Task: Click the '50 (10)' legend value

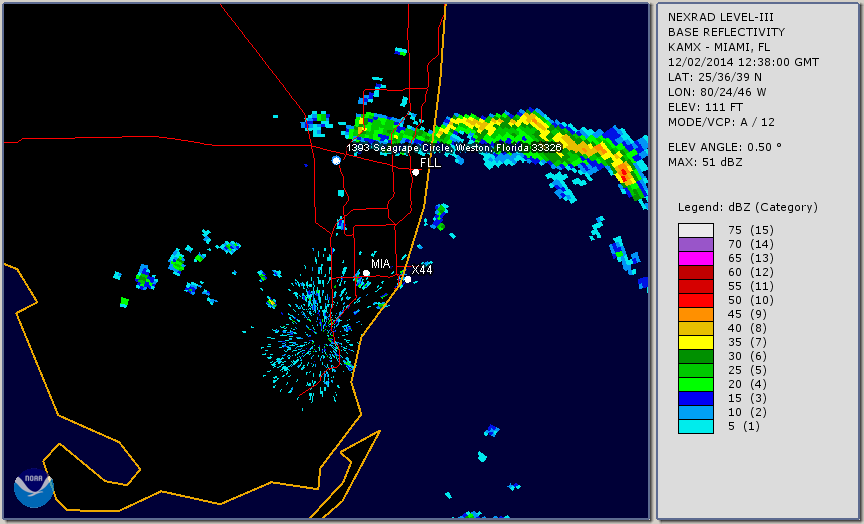Action: [750, 300]
